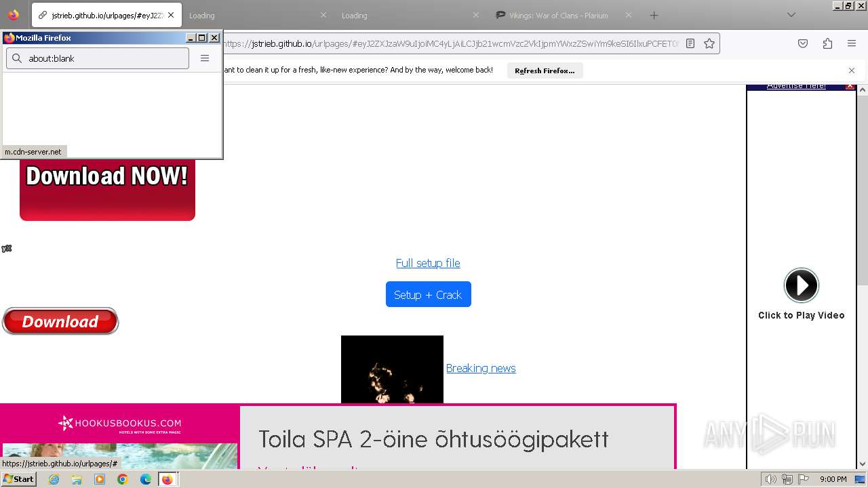Click the Setup + Crack button

pos(428,295)
